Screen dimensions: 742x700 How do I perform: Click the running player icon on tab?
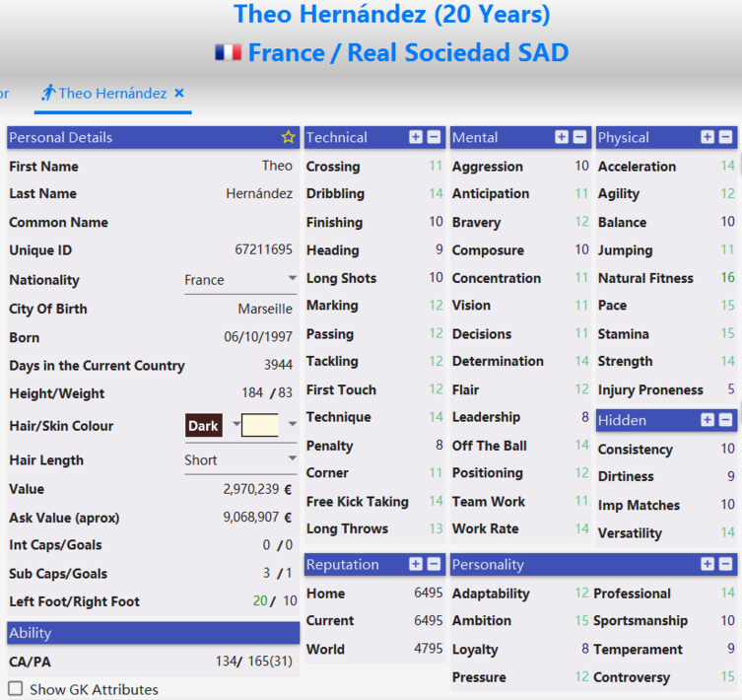coord(48,93)
